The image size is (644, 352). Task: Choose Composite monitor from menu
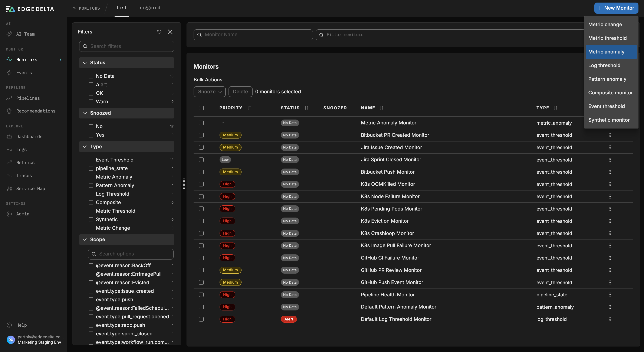tap(611, 92)
